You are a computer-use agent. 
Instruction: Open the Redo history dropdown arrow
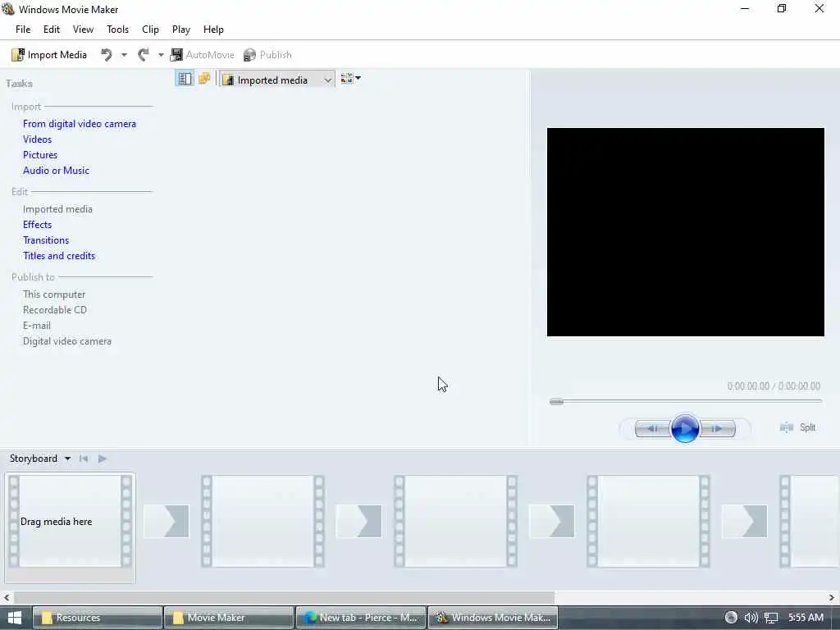[160, 55]
